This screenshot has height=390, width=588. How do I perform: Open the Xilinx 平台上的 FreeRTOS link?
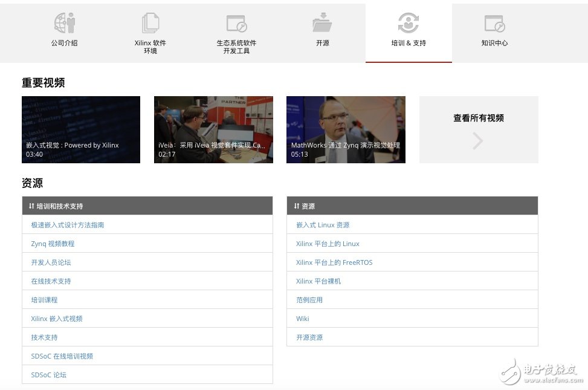(x=335, y=262)
